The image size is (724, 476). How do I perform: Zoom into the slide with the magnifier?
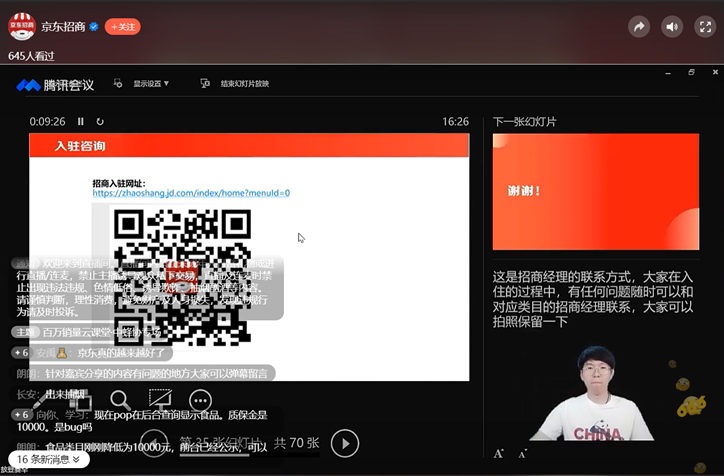coord(120,400)
